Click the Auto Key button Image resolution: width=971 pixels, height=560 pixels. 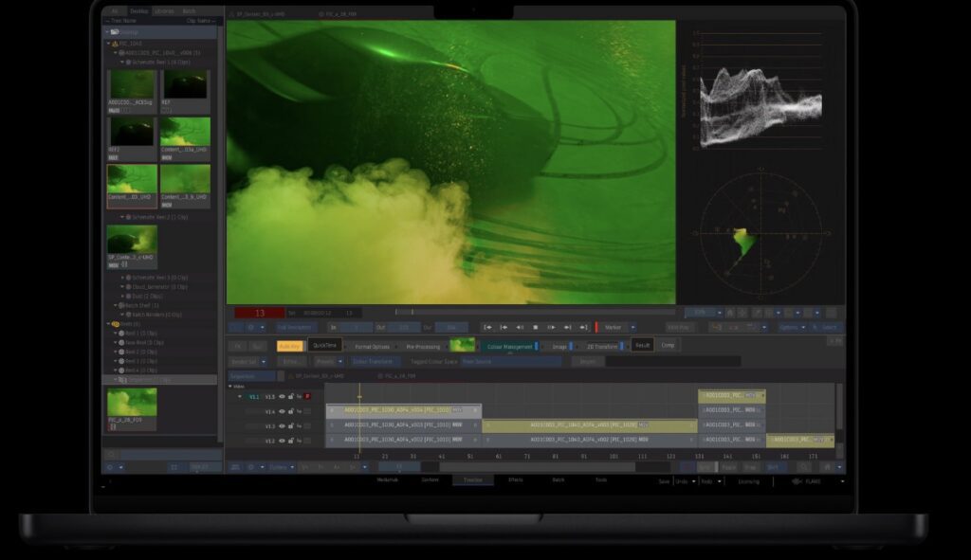coord(290,346)
